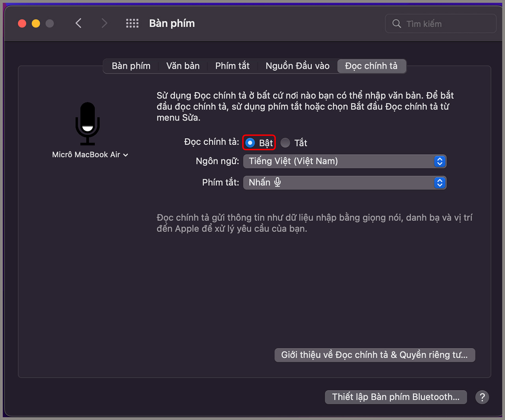This screenshot has width=505, height=420.
Task: Switch to the Văn bản tab
Action: tap(183, 66)
